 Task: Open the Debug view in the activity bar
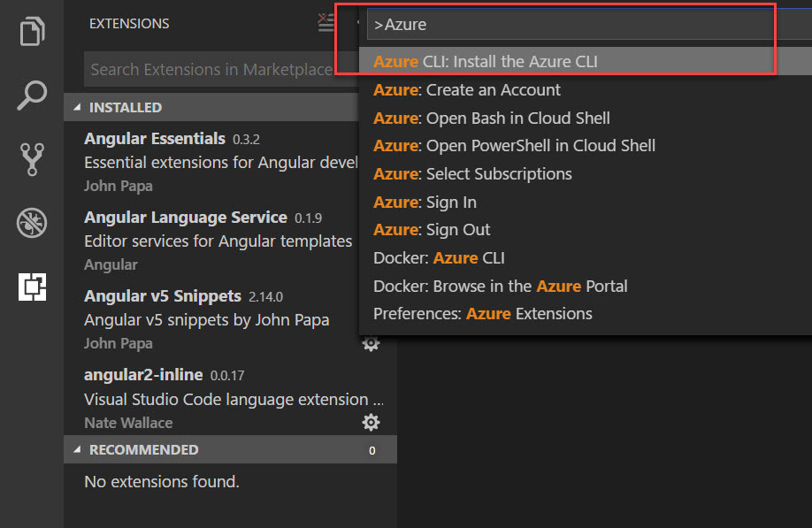[31, 223]
